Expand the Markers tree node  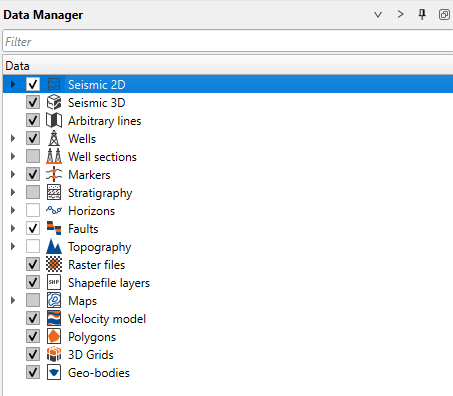[x=13, y=174]
